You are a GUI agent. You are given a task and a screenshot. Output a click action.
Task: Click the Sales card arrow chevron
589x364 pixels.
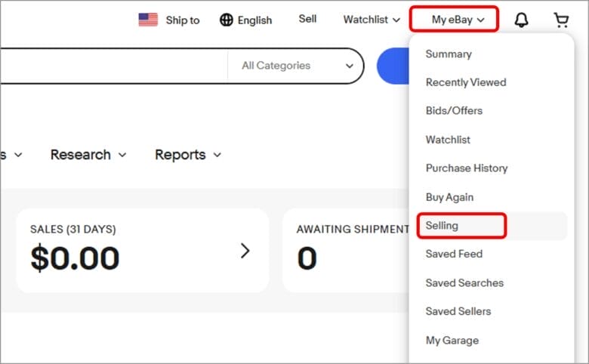coord(245,251)
